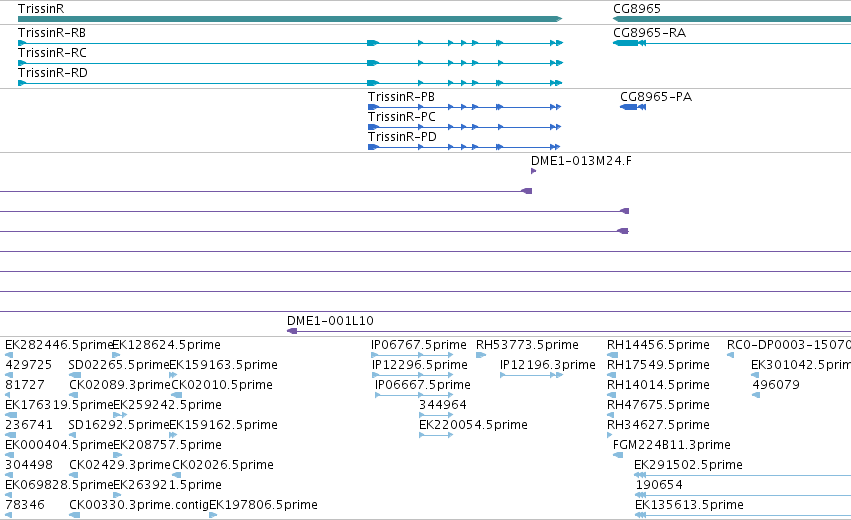Select the SD02265.5prime EST glyph
The width and height of the screenshot is (851, 520).
[x=75, y=375]
